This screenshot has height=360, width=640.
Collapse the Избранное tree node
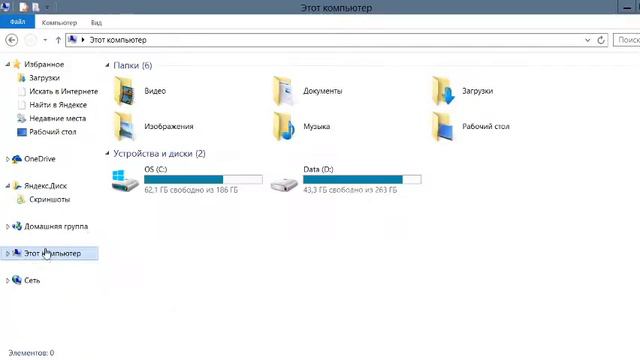[x=7, y=64]
